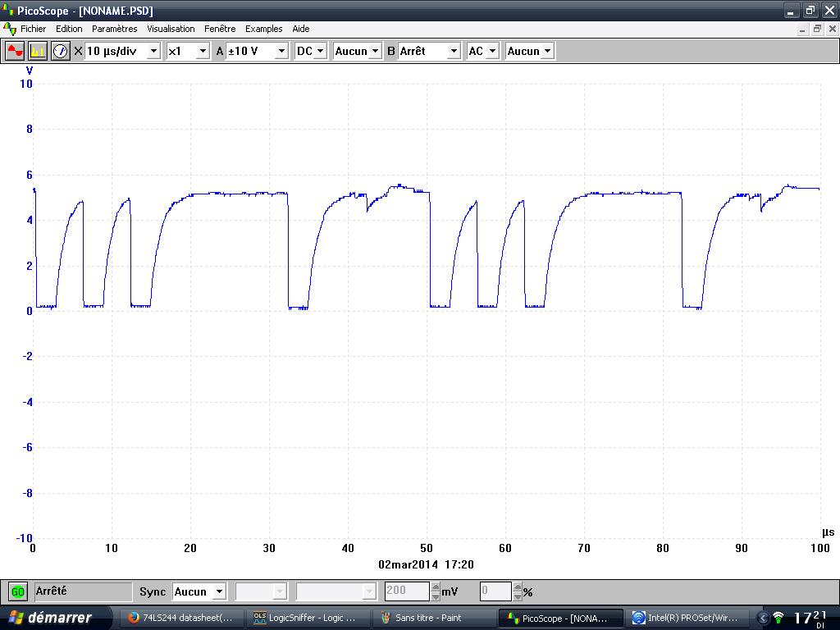The image size is (840, 630).
Task: Open the meter view icon
Action: pos(61,51)
